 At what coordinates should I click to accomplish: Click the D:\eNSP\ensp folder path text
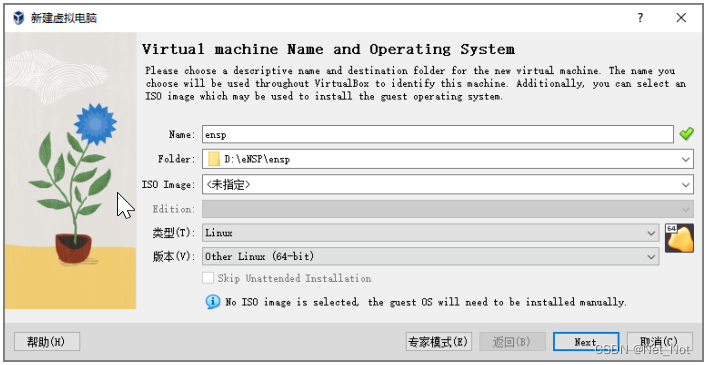257,159
